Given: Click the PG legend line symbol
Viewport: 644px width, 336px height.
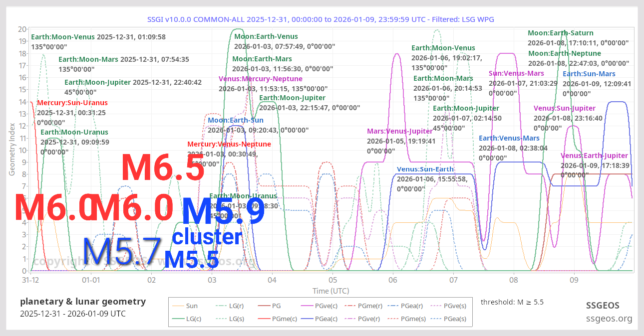Looking at the screenshot, I should (x=263, y=305).
